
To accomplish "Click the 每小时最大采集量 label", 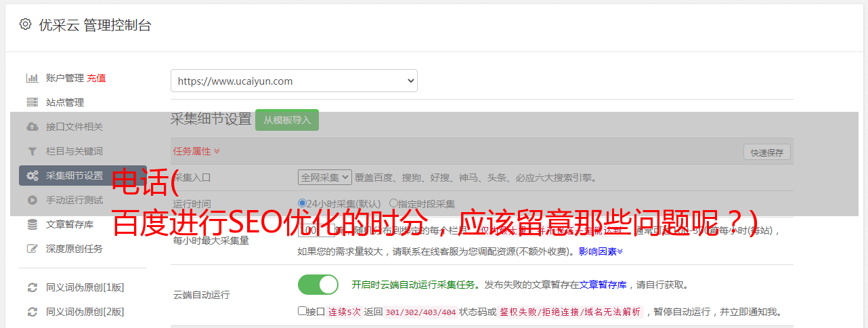I will point(211,240).
